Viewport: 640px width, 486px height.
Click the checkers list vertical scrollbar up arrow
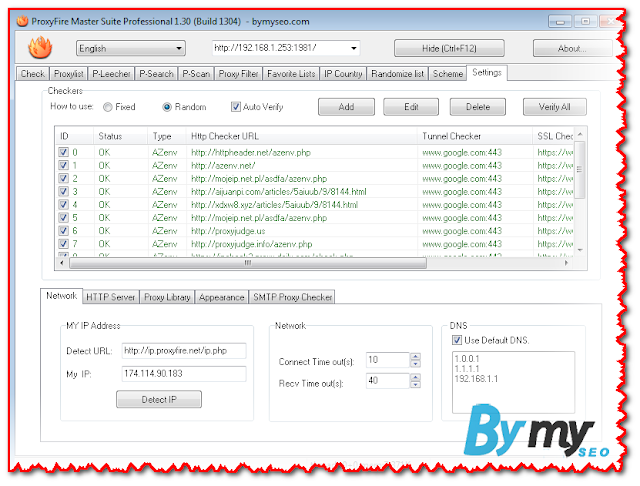click(x=580, y=134)
